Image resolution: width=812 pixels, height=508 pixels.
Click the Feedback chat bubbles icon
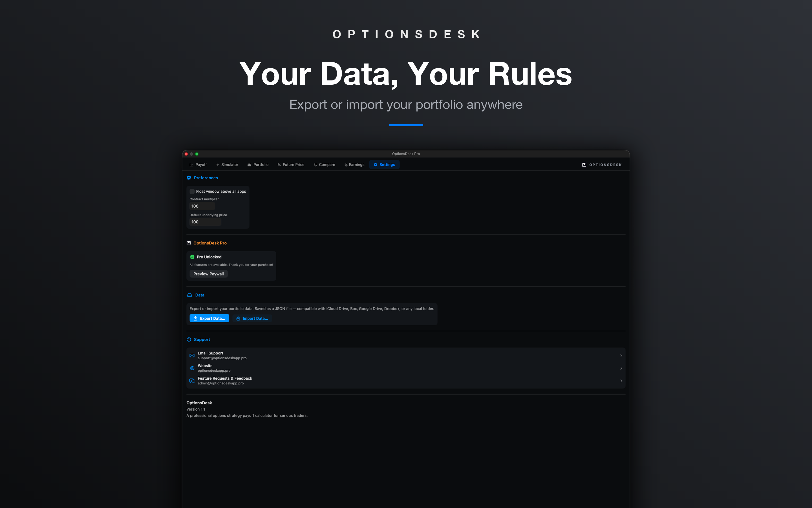pos(192,381)
